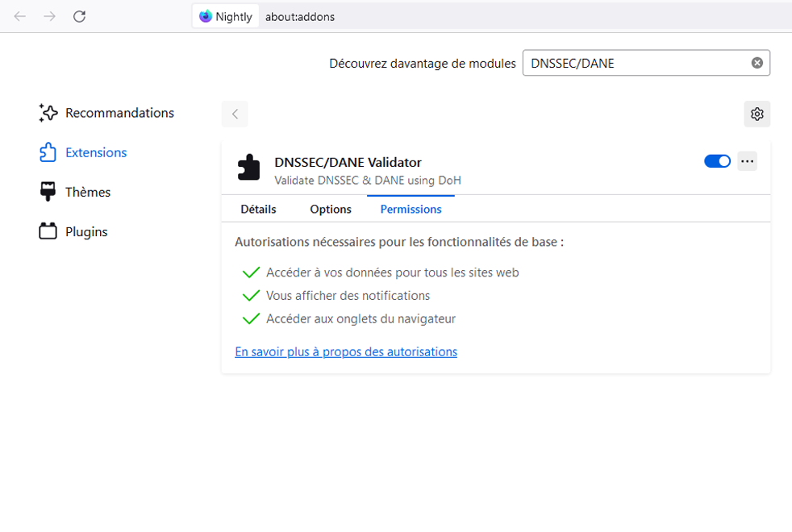Clear the DNSSEC/DANE search field
The width and height of the screenshot is (792, 532).
[x=757, y=63]
